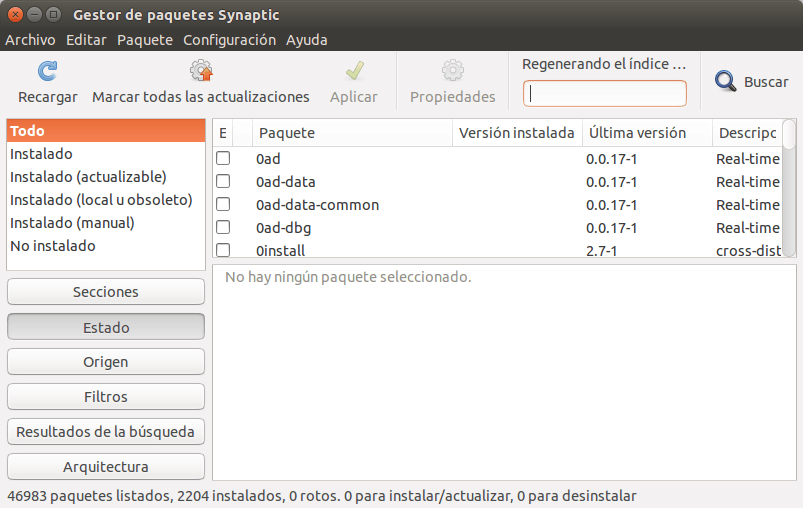Click version 2.7-1 of 0install

(602, 250)
